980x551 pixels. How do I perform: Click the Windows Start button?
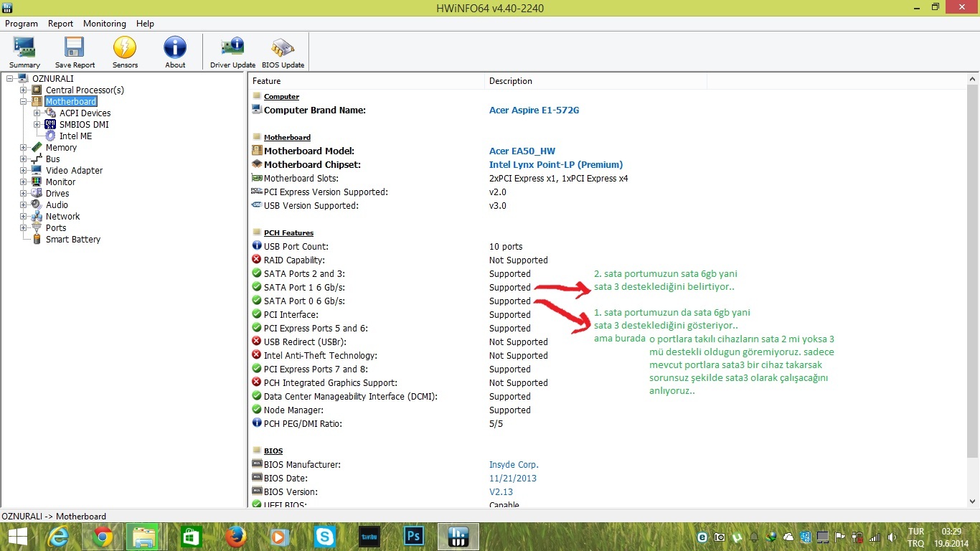tap(17, 537)
